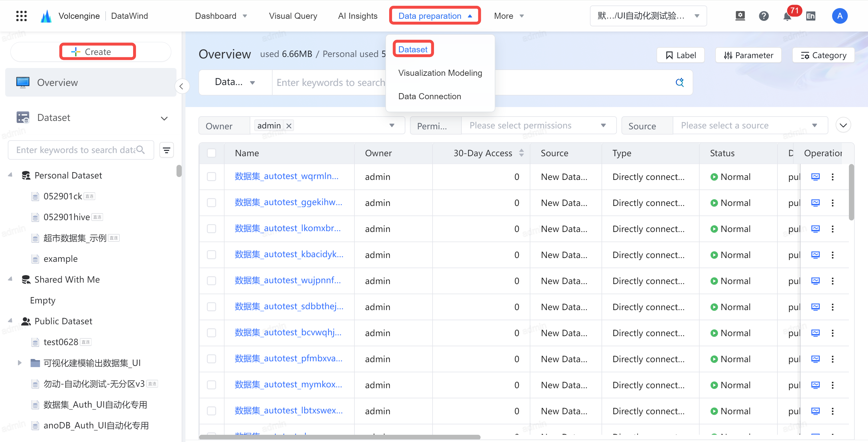Select Dataset in the Data preparation menu

[x=413, y=49]
